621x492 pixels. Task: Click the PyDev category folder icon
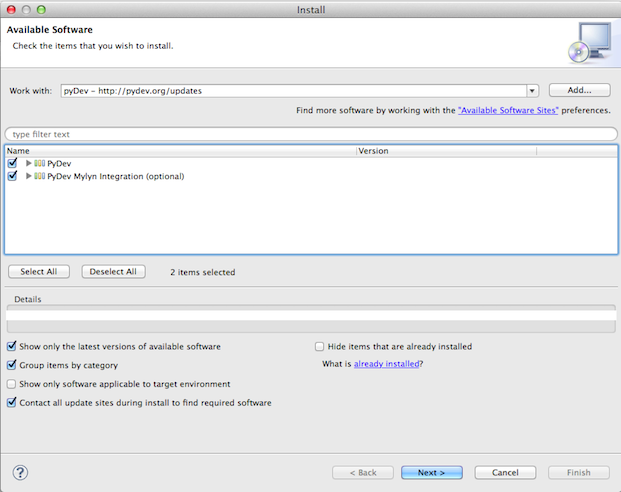point(40,163)
